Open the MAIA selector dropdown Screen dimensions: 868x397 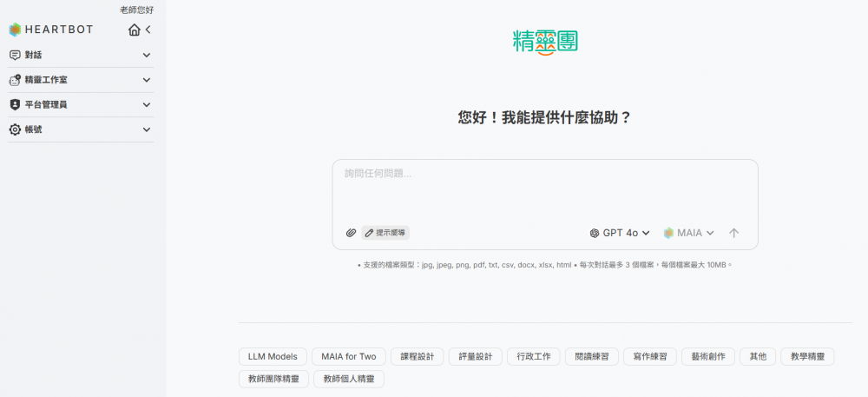coord(688,233)
